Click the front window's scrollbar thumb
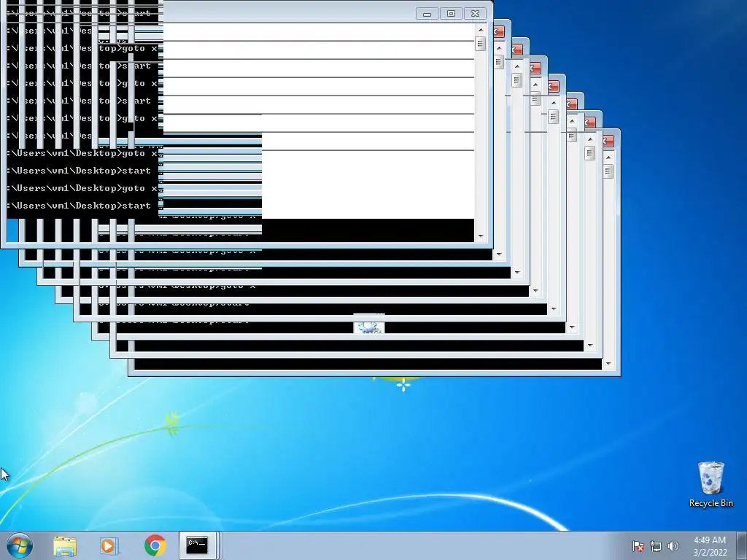747x560 pixels. point(480,44)
